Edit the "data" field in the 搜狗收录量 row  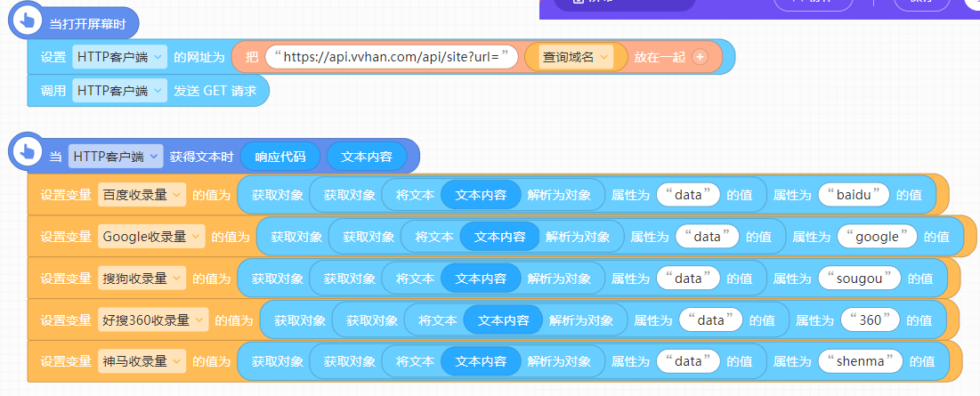pyautogui.click(x=689, y=278)
